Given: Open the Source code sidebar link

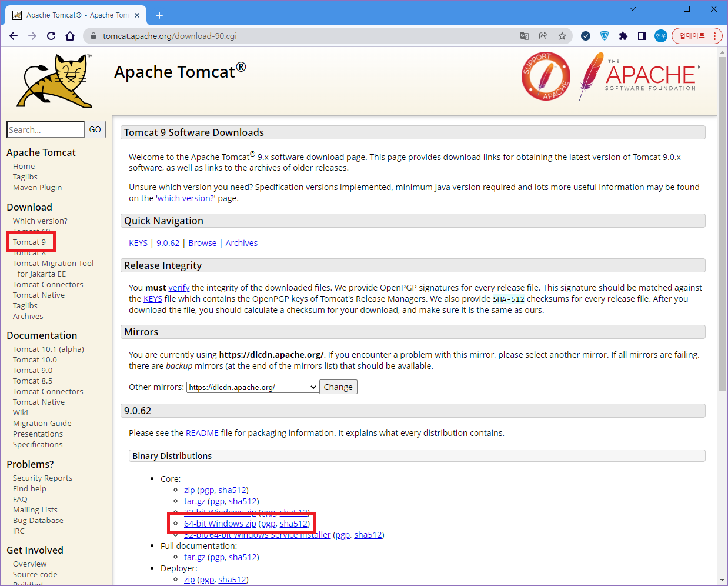Looking at the screenshot, I should [x=35, y=574].
